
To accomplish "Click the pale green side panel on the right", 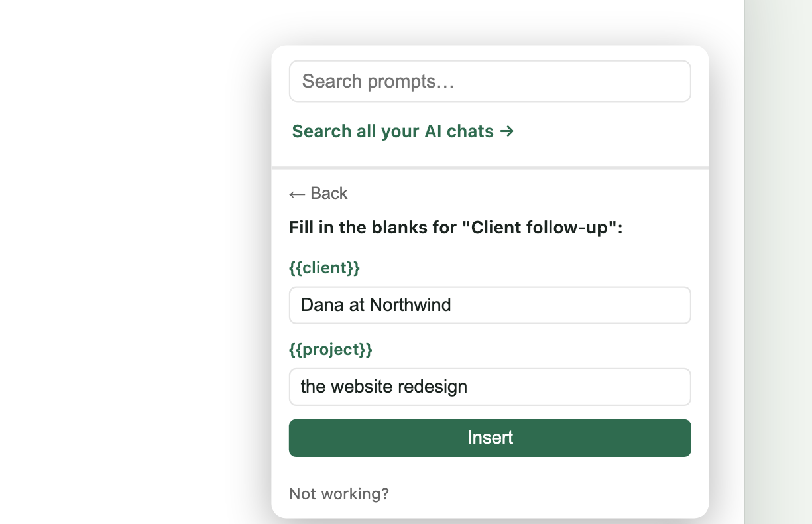I will pyautogui.click(x=778, y=262).
